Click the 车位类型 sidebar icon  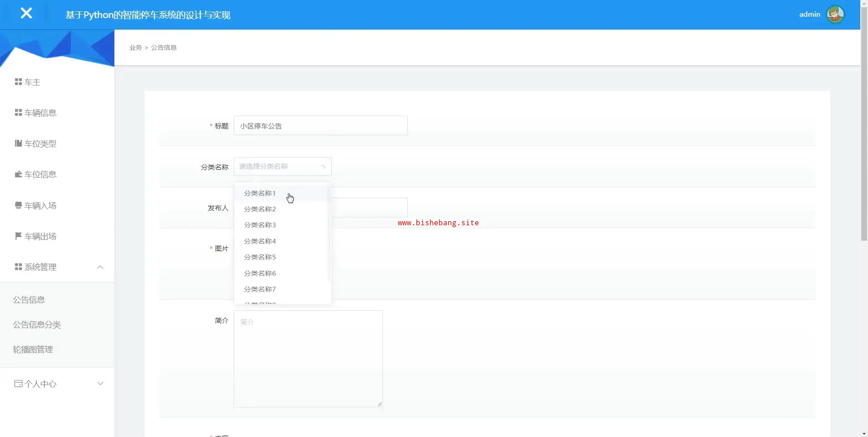19,143
